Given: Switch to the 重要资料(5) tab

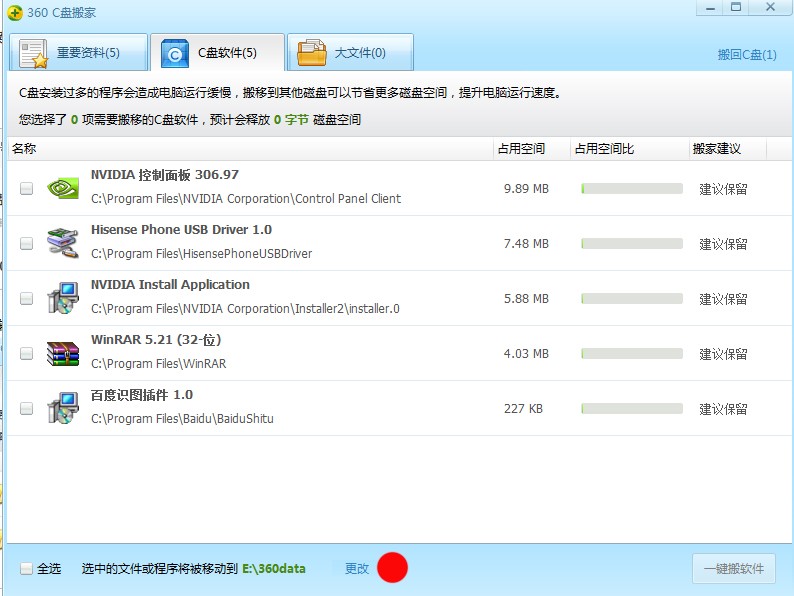Looking at the screenshot, I should pyautogui.click(x=78, y=53).
